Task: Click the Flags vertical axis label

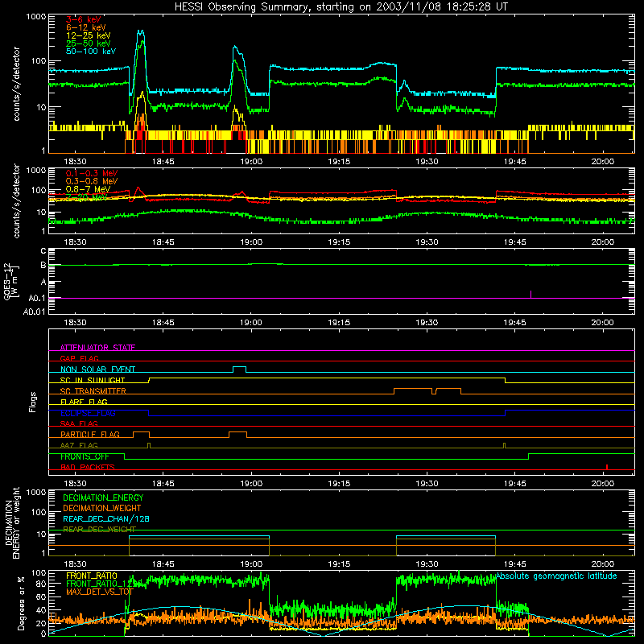Action: coord(32,402)
